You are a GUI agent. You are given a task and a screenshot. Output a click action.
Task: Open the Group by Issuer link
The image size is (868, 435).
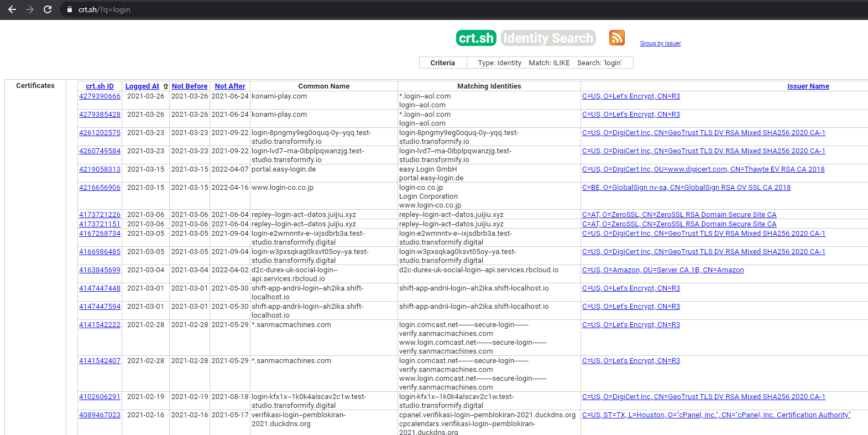coord(660,43)
